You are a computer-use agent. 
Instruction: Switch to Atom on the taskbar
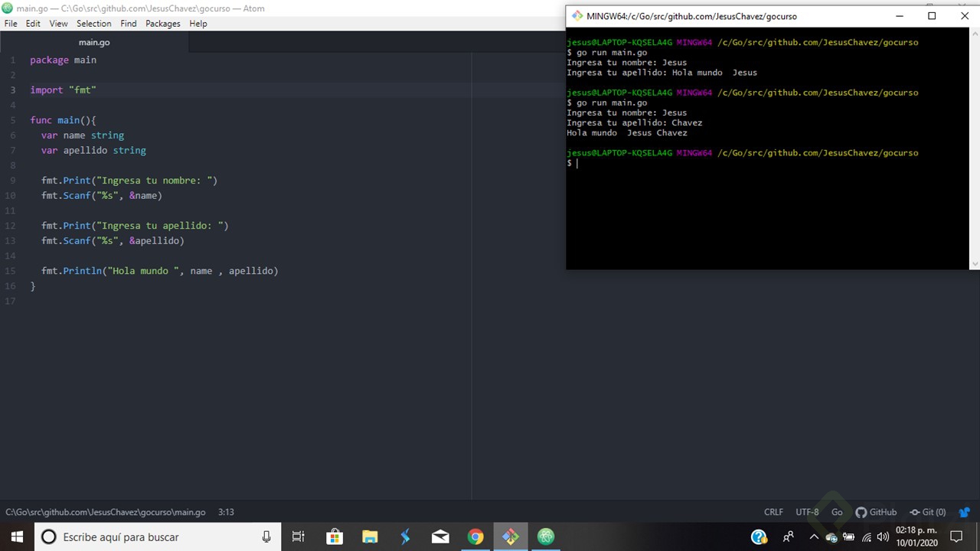coord(546,536)
